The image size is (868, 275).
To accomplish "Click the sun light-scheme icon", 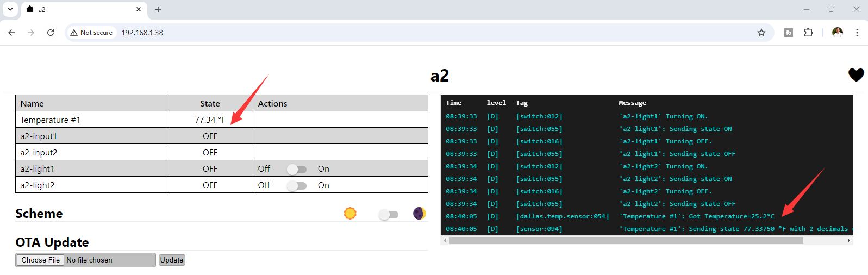I will pyautogui.click(x=350, y=214).
